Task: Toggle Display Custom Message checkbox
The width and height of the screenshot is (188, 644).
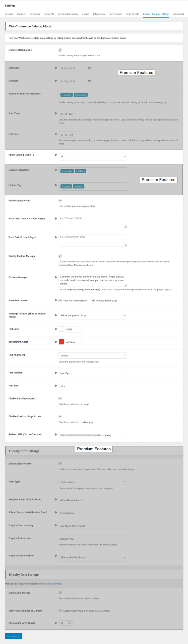Action: point(60,256)
